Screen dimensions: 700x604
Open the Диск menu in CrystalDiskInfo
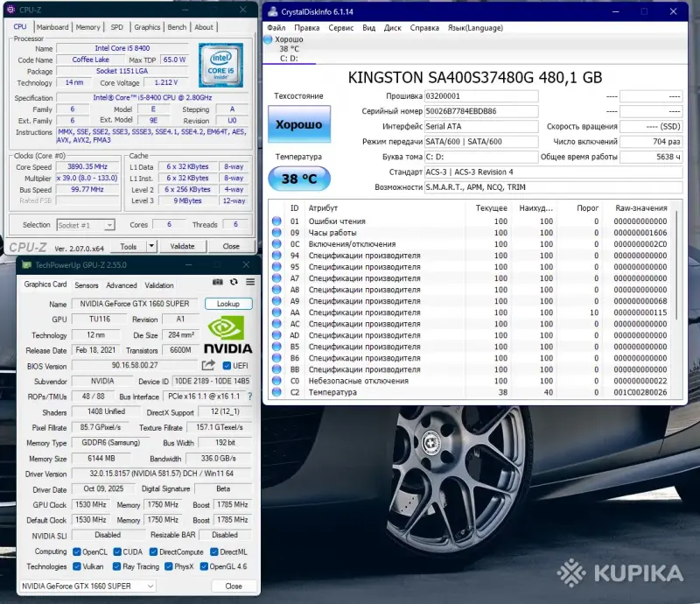tap(392, 28)
